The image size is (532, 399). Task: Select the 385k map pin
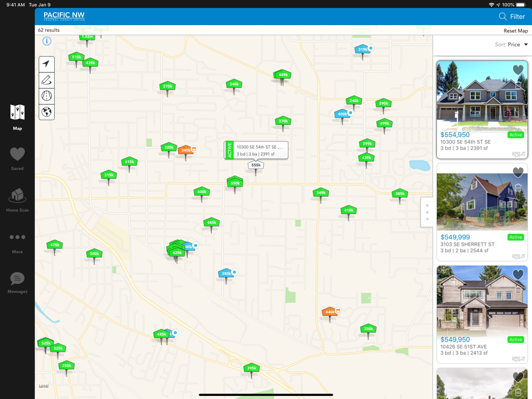(x=400, y=194)
